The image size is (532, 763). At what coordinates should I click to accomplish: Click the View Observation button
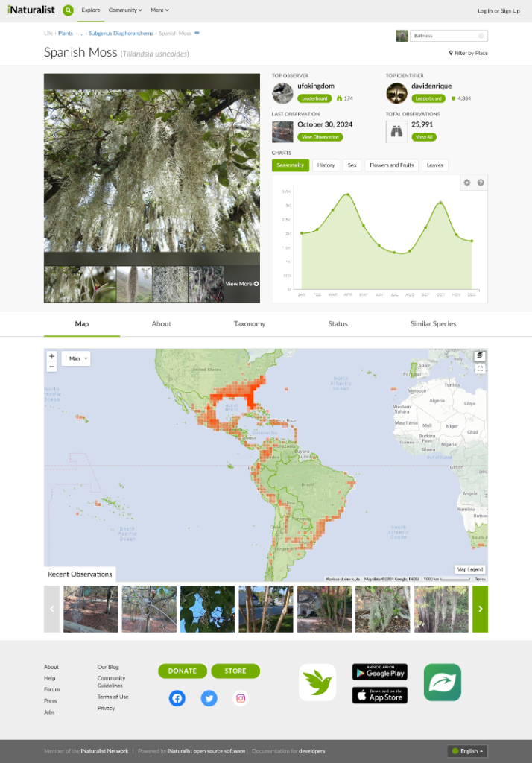coord(320,137)
